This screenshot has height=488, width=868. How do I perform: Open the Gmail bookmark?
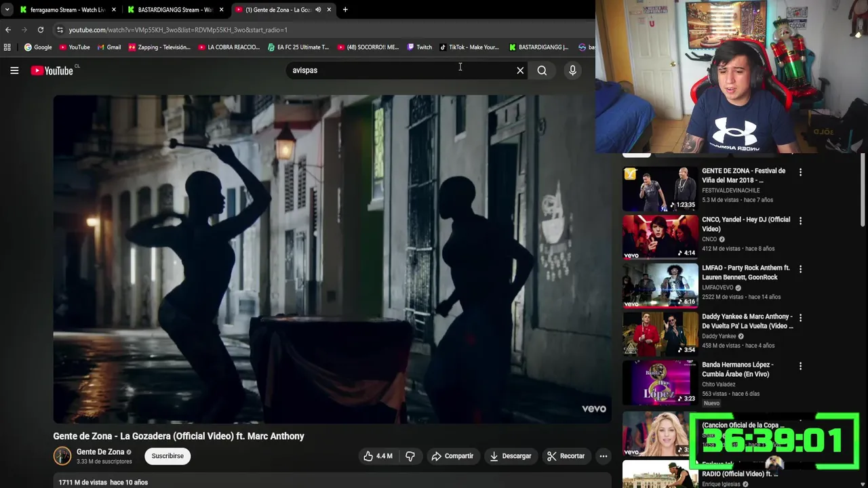(109, 47)
